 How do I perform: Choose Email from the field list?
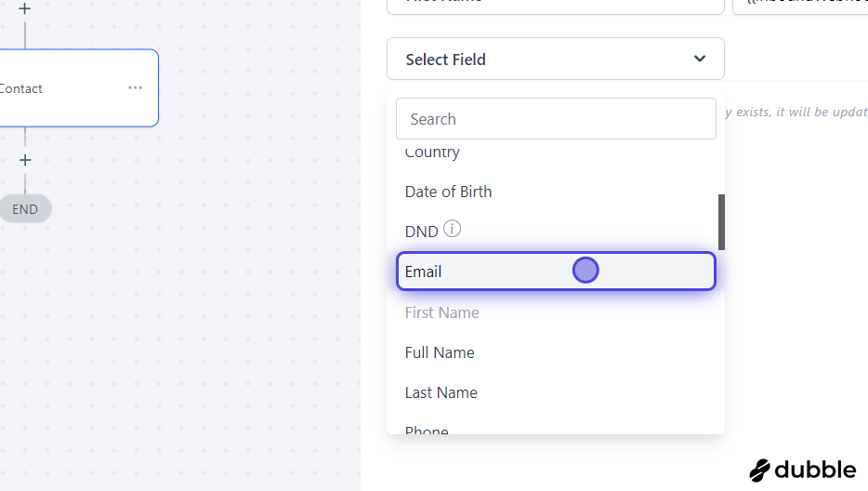point(556,271)
